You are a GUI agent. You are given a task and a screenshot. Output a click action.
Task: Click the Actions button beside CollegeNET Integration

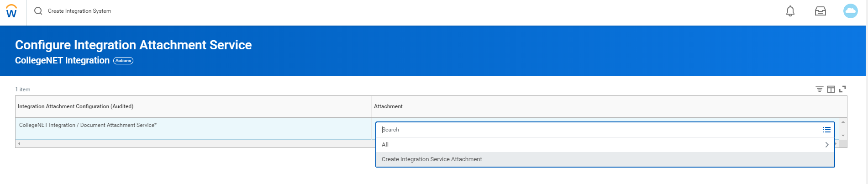123,61
